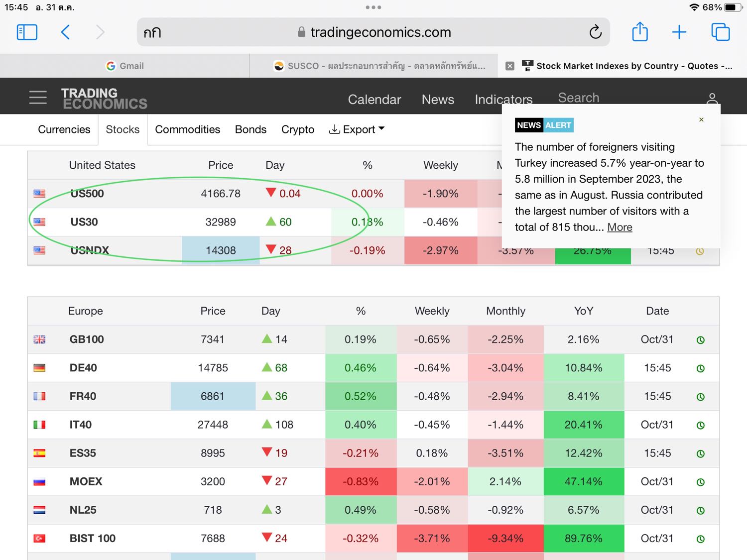
Task: Open the hamburger site menu
Action: [38, 98]
